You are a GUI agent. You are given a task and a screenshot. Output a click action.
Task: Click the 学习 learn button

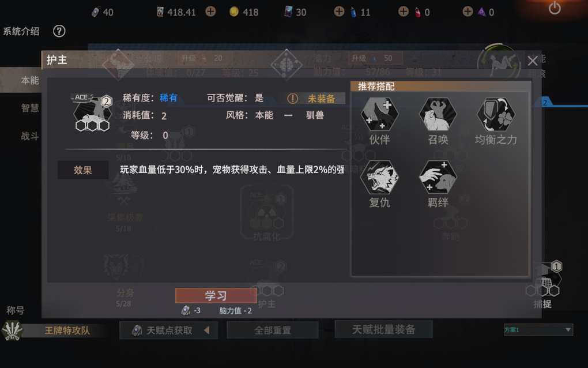[x=216, y=295]
